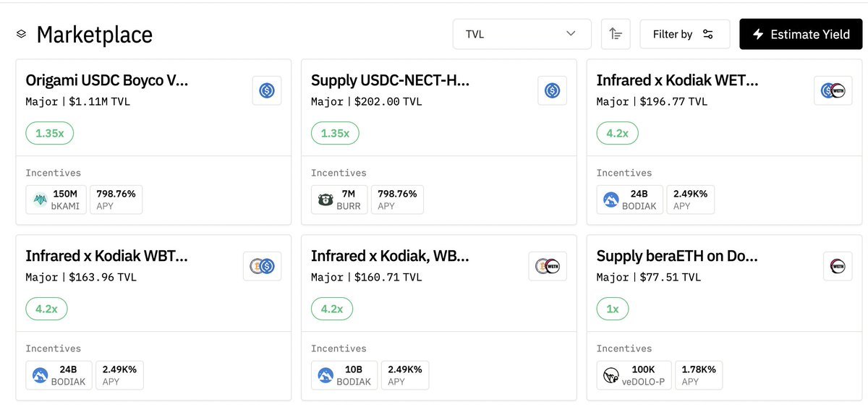
Task: Click the BURR bear incentive icon
Action: point(326,200)
